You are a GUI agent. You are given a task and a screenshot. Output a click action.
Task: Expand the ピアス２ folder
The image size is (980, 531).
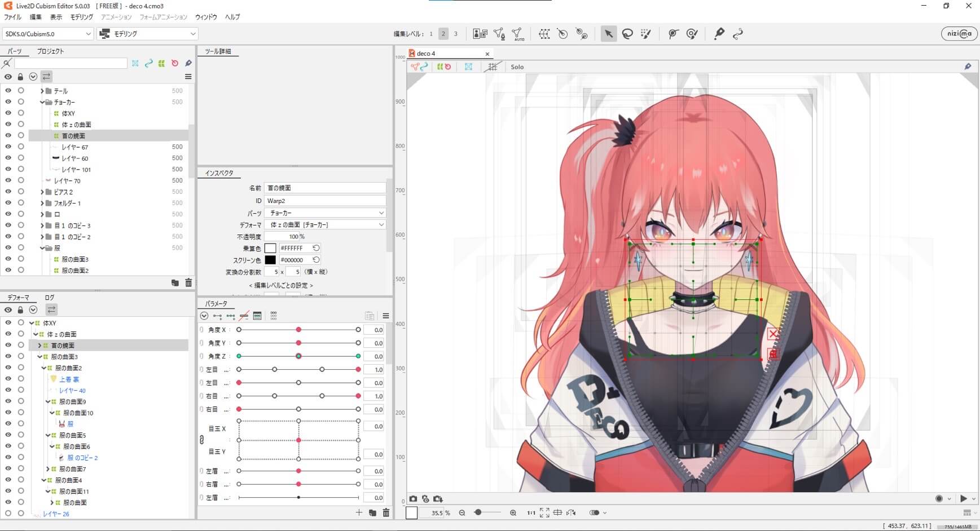point(42,192)
